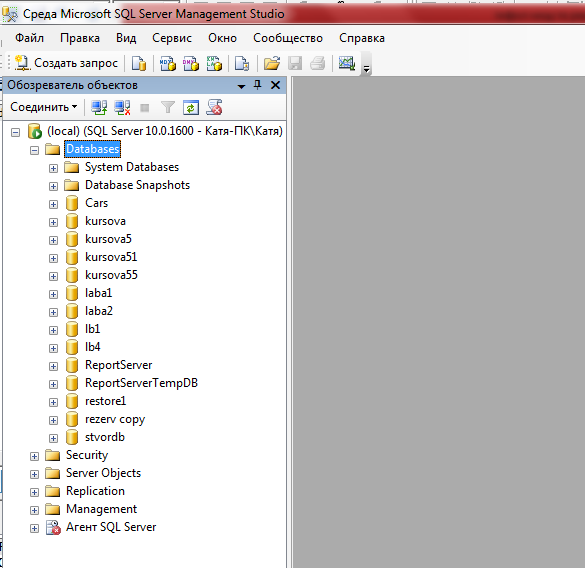The height and width of the screenshot is (568, 585).
Task: Expand the kursova5 database node
Action: click(x=53, y=240)
